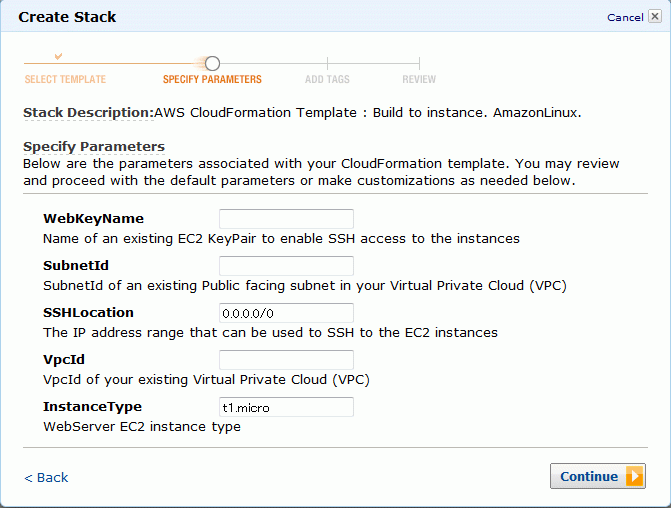Focus the WebKeyName input field
This screenshot has width=671, height=508.
tap(286, 219)
